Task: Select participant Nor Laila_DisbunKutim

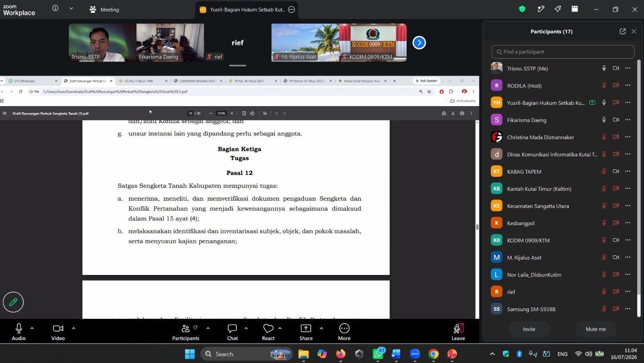Action: (x=534, y=275)
